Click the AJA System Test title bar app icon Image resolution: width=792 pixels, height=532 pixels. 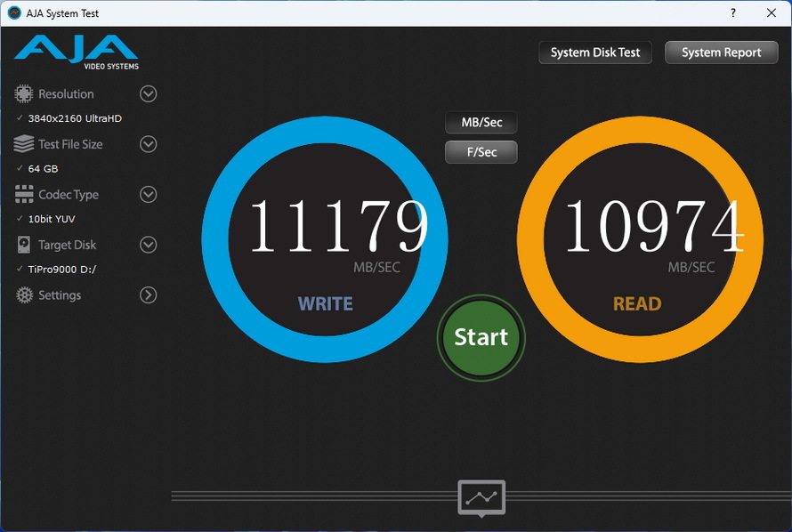[x=14, y=13]
